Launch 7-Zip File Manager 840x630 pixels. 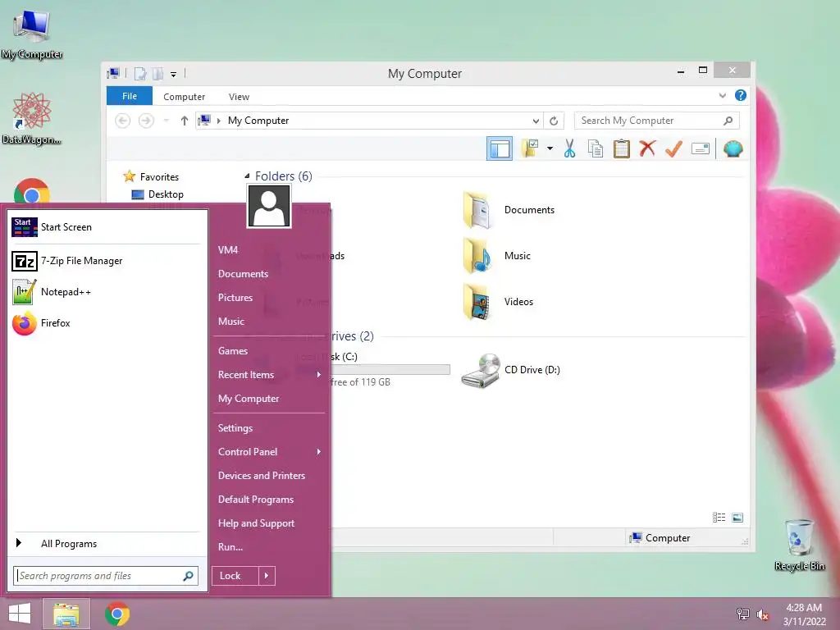[106, 261]
